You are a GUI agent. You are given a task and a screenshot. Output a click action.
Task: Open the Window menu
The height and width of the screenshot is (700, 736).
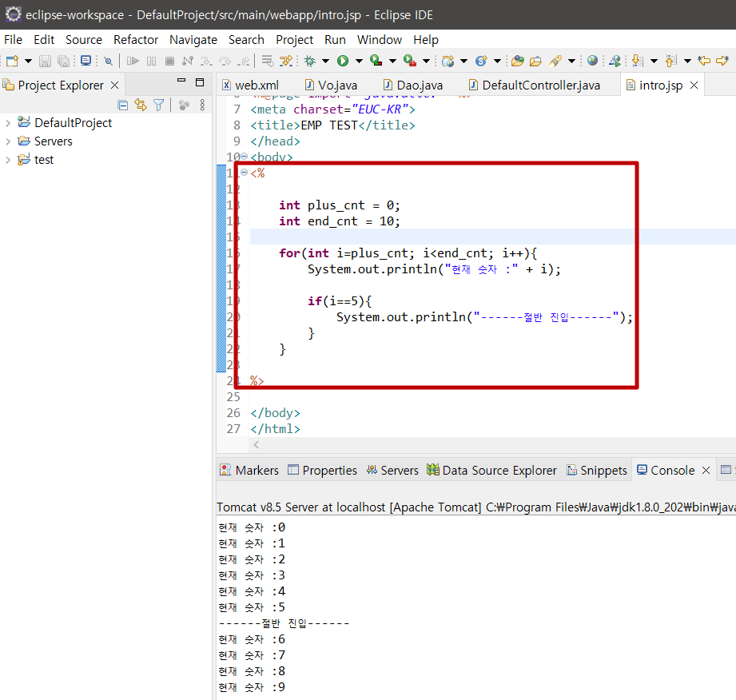tap(380, 40)
